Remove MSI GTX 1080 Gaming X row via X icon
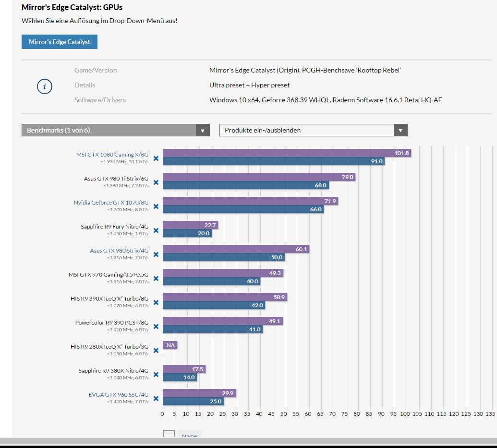 pos(156,158)
